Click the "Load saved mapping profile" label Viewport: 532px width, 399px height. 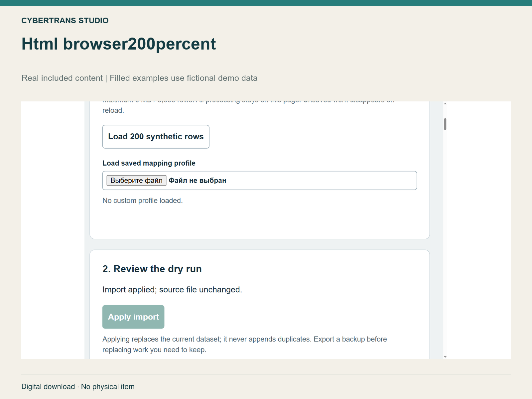pos(149,163)
